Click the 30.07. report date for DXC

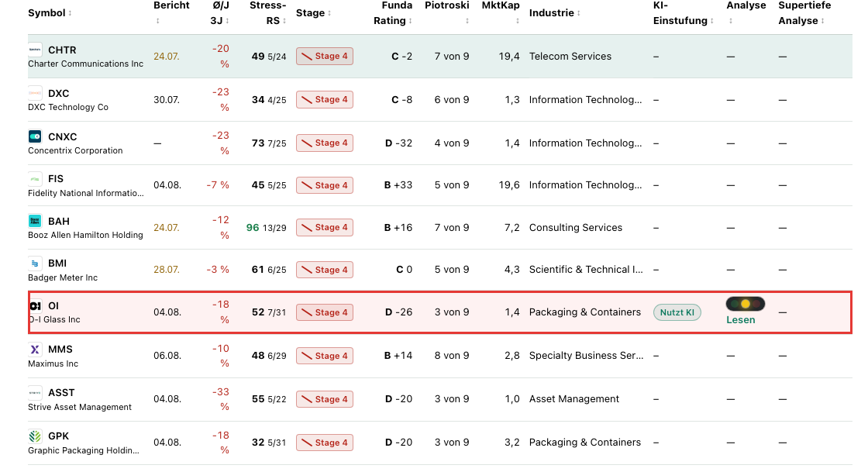point(167,100)
